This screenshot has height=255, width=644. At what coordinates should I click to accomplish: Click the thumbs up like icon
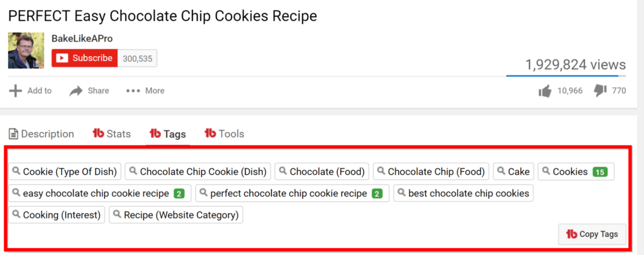click(545, 91)
